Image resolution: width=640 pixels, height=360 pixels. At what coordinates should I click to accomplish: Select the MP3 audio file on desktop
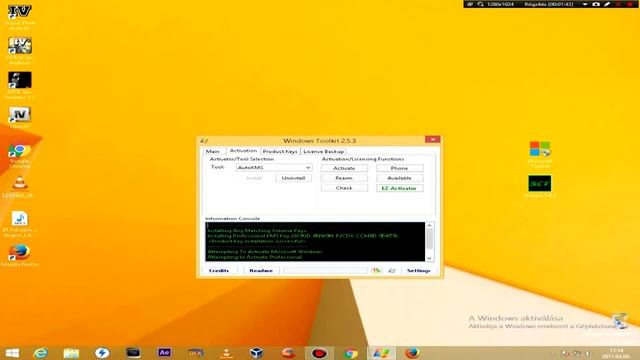(19, 224)
